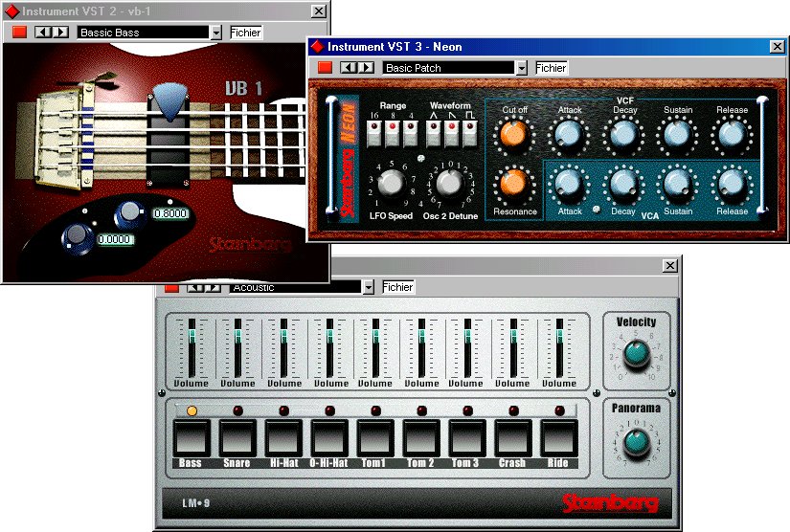Trigger the Tom 3 drum pad

coord(467,438)
